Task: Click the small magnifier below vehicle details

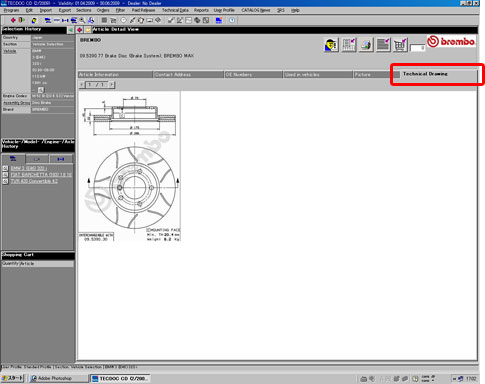Action: [x=41, y=90]
